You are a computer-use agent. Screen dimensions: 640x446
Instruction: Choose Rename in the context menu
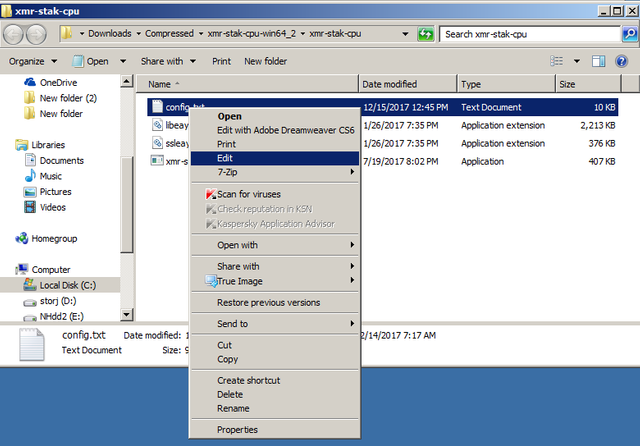pyautogui.click(x=275, y=408)
